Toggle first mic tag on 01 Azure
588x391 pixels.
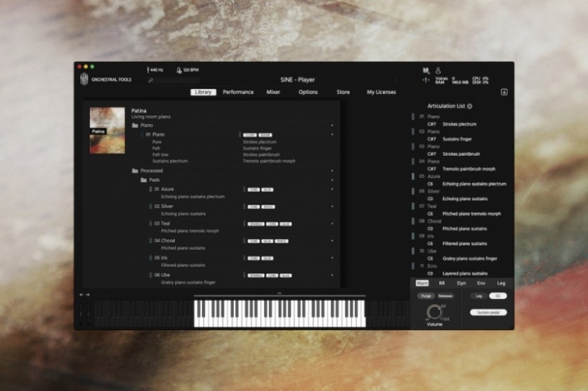pos(254,190)
